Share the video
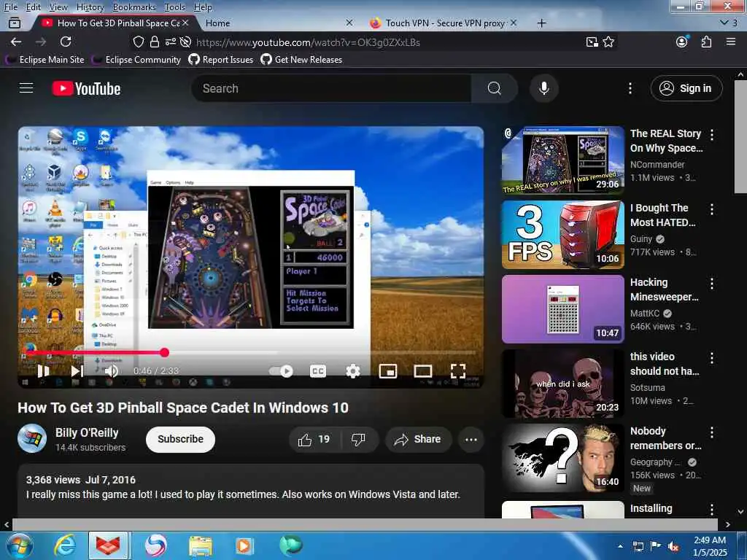The height and width of the screenshot is (560, 747). pos(417,439)
